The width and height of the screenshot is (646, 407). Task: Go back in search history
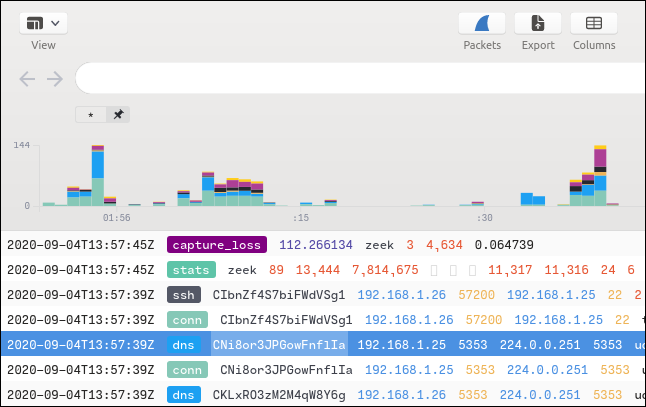[27, 79]
